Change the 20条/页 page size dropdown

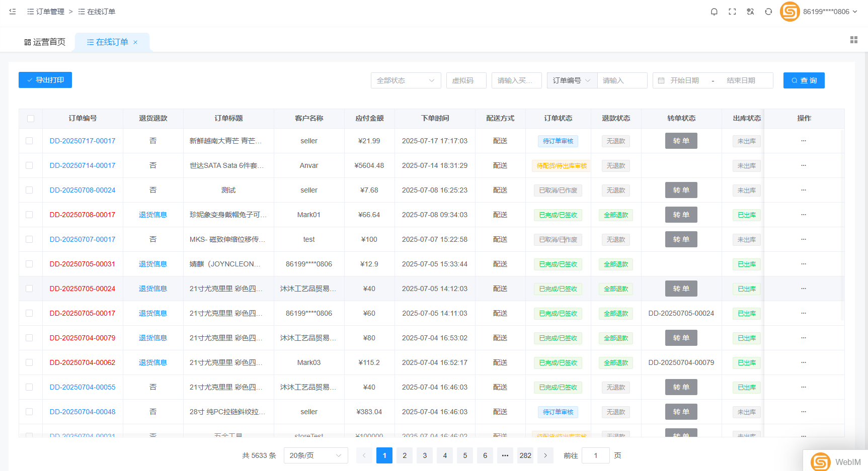coord(315,455)
